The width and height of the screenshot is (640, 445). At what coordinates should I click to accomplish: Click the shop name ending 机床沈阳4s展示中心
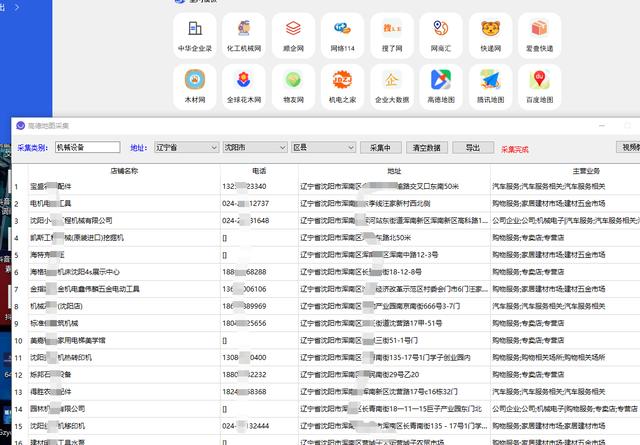tap(75, 272)
